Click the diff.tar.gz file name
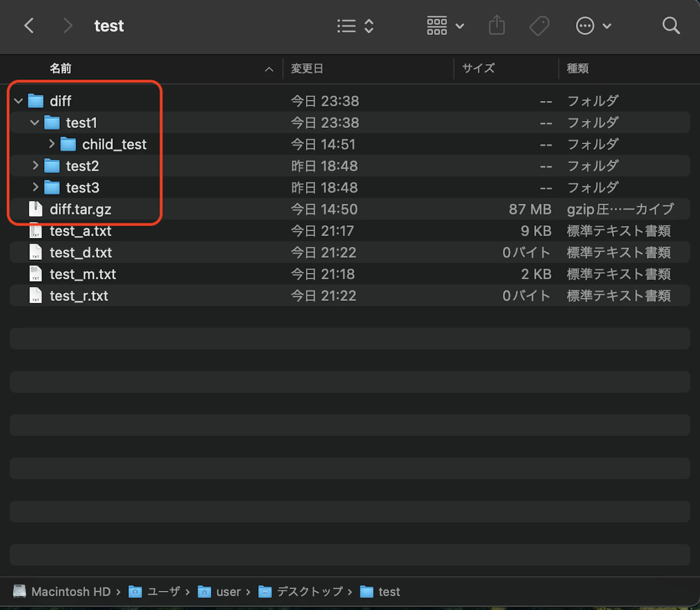700x610 pixels. point(80,209)
